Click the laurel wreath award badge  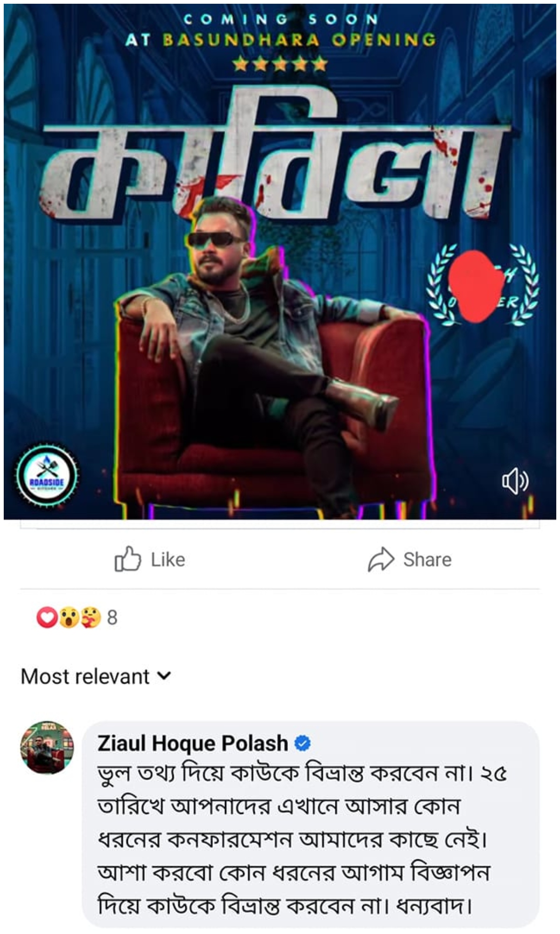click(484, 286)
